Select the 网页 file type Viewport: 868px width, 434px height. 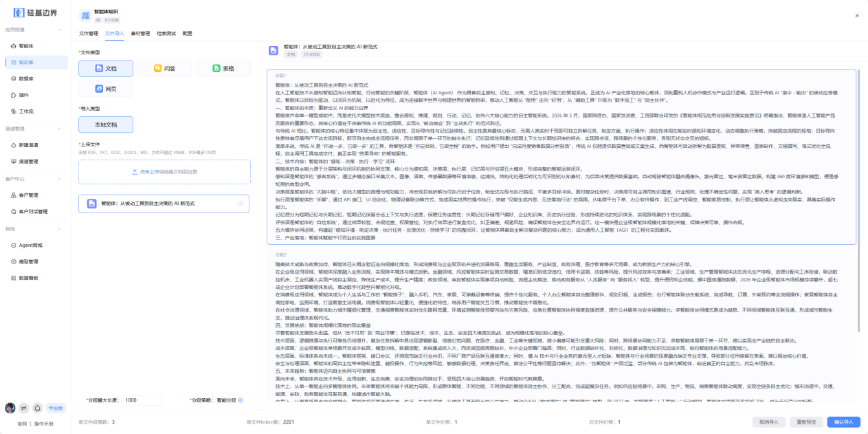coord(106,89)
